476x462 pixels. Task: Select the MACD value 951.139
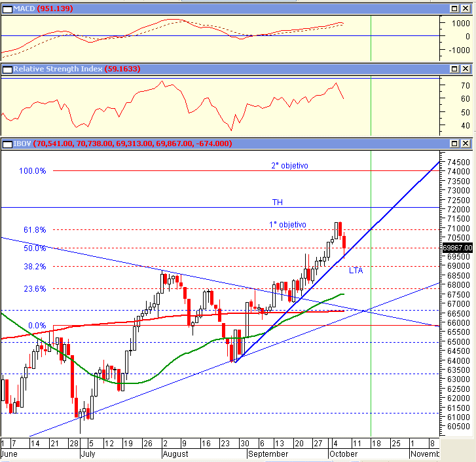(x=55, y=9)
